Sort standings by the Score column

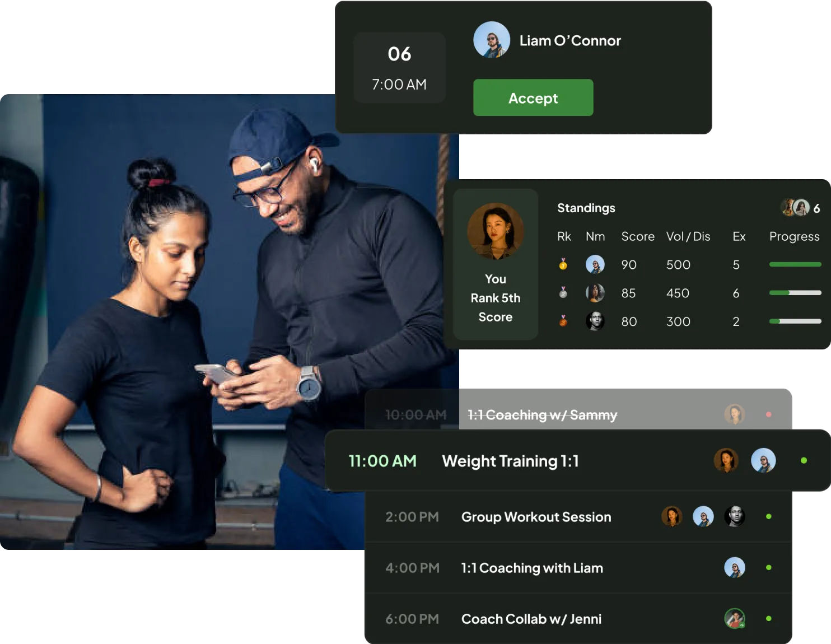[x=638, y=236]
